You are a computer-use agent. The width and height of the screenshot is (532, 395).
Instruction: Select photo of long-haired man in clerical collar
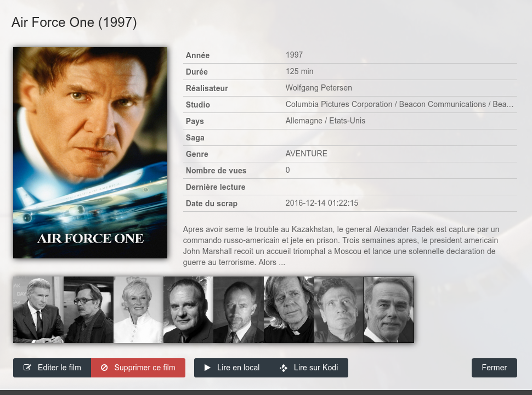coord(288,309)
